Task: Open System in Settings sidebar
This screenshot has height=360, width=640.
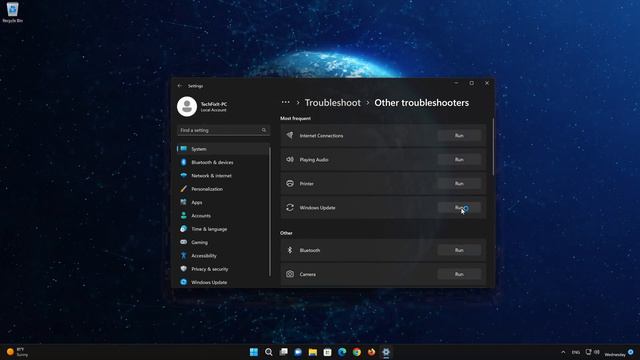Action: tap(223, 149)
